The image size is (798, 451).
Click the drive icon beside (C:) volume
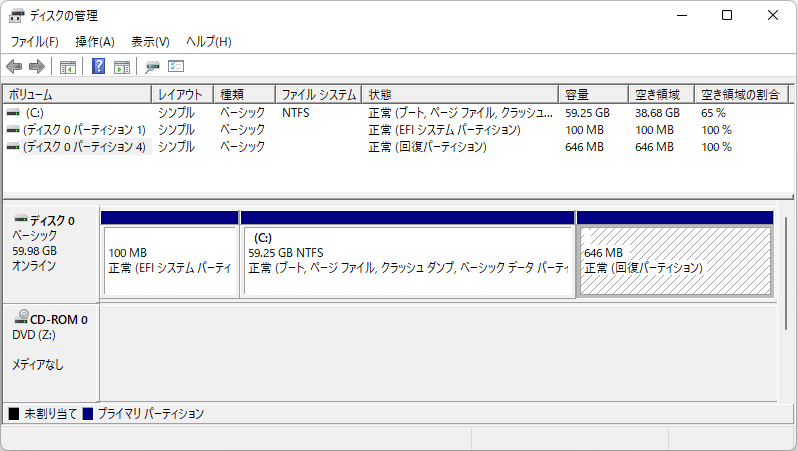point(13,112)
